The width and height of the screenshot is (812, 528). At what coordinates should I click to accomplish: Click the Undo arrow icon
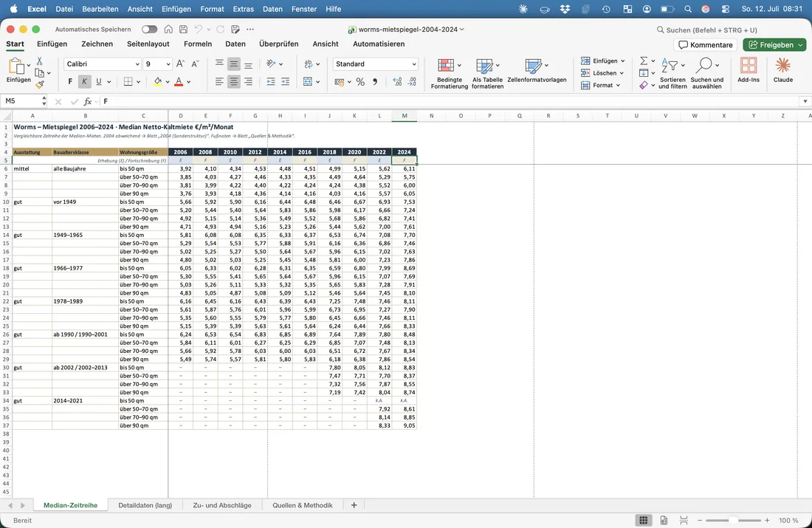click(199, 30)
